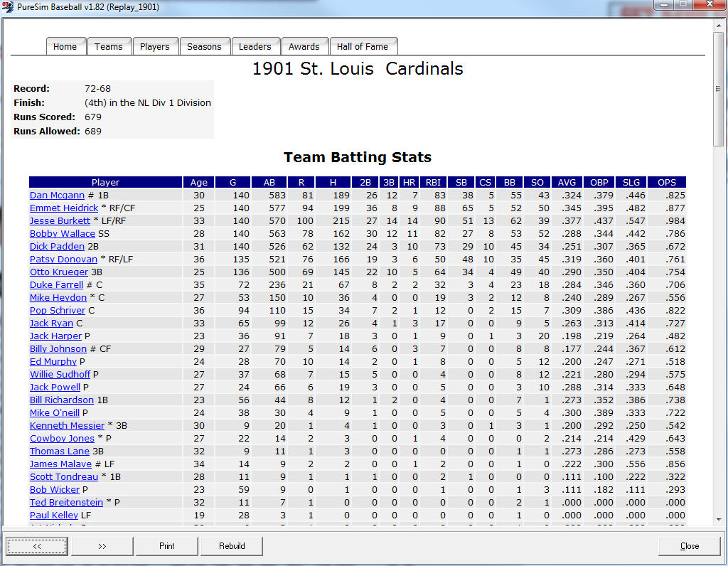Open Bill Richardson's player page

pyautogui.click(x=62, y=400)
